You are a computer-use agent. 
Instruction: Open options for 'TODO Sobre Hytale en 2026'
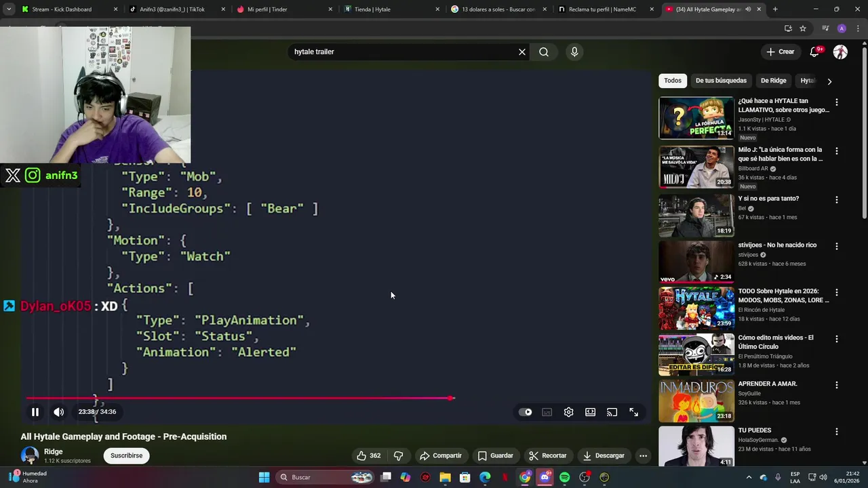[836, 292]
